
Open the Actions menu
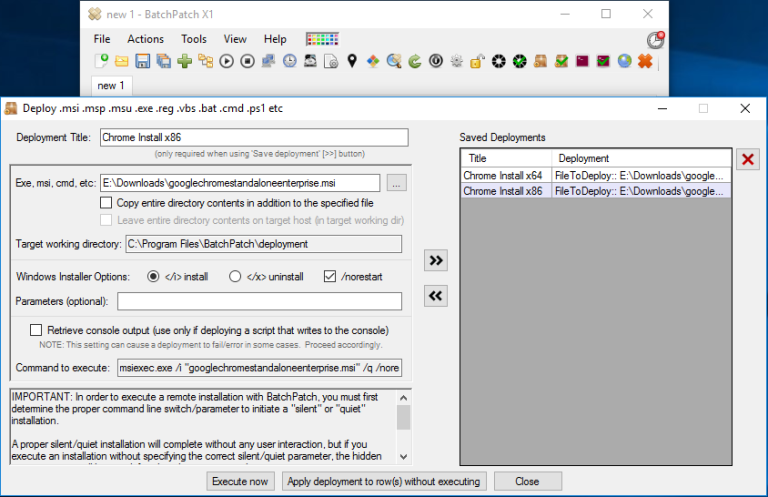click(145, 39)
